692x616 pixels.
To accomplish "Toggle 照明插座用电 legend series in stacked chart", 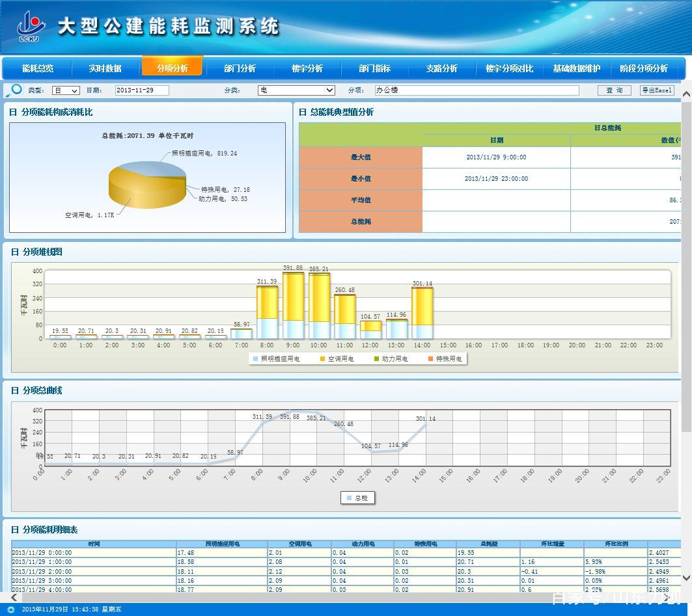I will 276,359.
